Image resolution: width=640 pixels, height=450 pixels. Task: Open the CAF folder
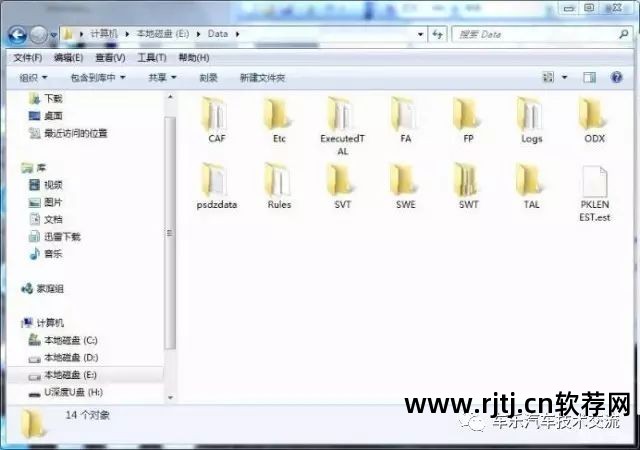pos(216,120)
